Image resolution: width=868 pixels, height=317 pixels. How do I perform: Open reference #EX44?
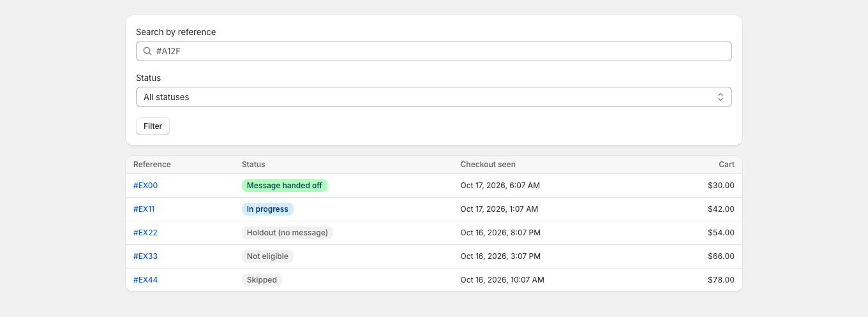click(146, 280)
